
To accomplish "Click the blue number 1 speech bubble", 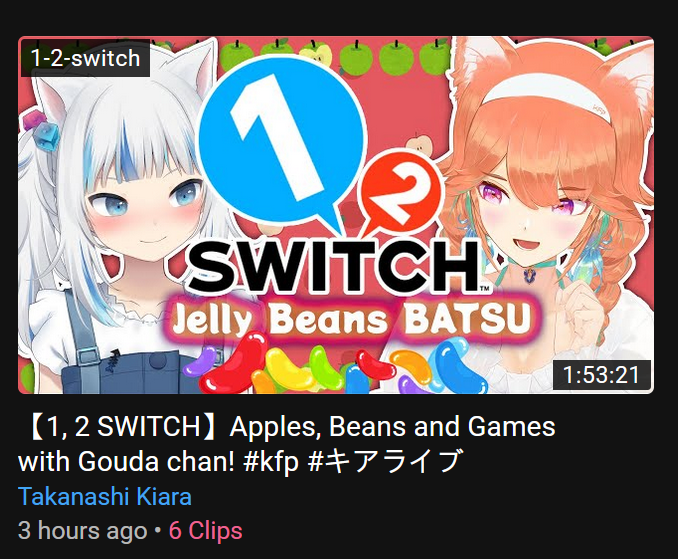I will click(281, 138).
